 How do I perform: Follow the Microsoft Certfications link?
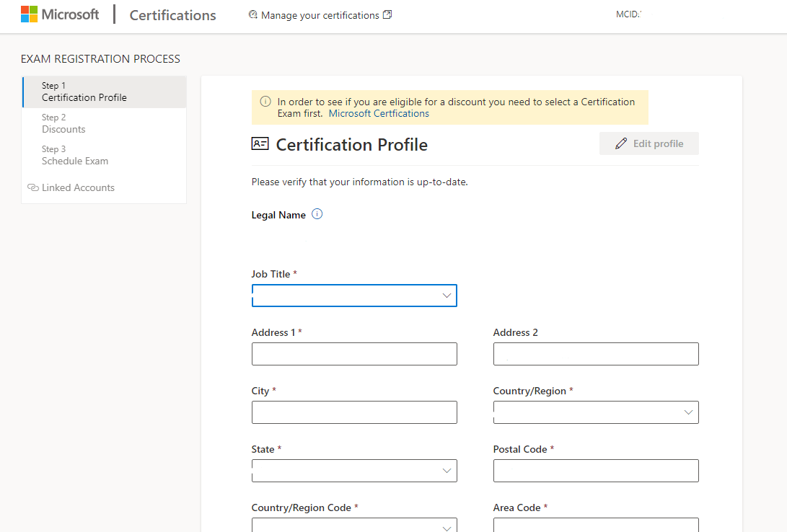tap(379, 113)
